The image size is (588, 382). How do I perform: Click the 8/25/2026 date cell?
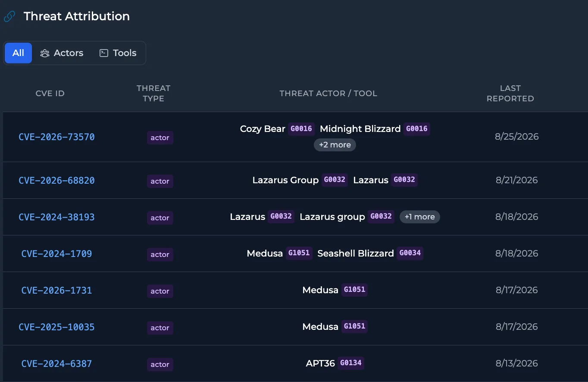point(517,137)
